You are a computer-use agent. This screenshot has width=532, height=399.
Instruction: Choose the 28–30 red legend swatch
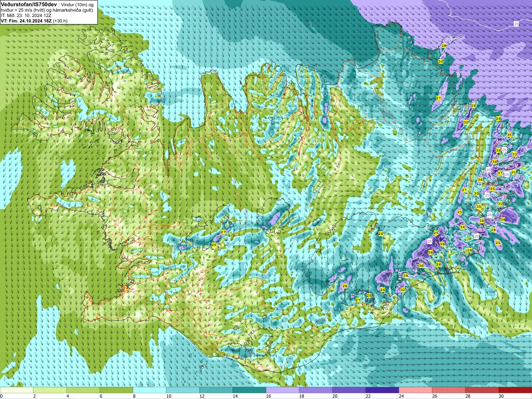point(482,390)
